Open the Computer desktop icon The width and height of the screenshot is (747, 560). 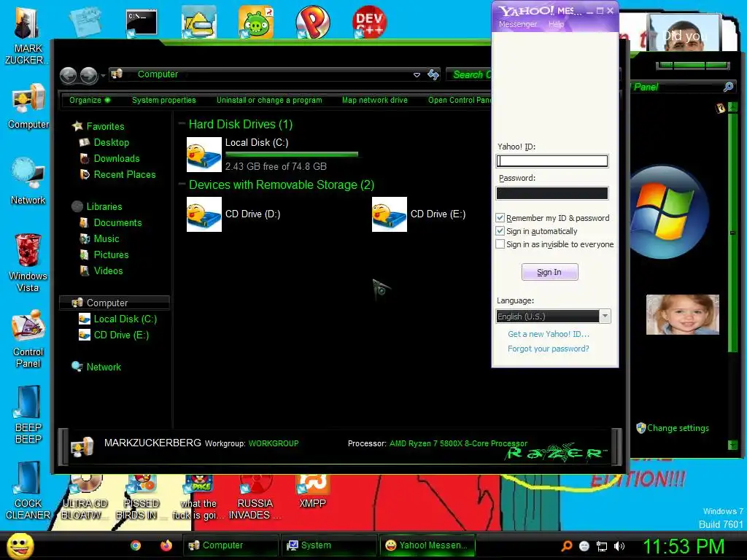tap(28, 106)
